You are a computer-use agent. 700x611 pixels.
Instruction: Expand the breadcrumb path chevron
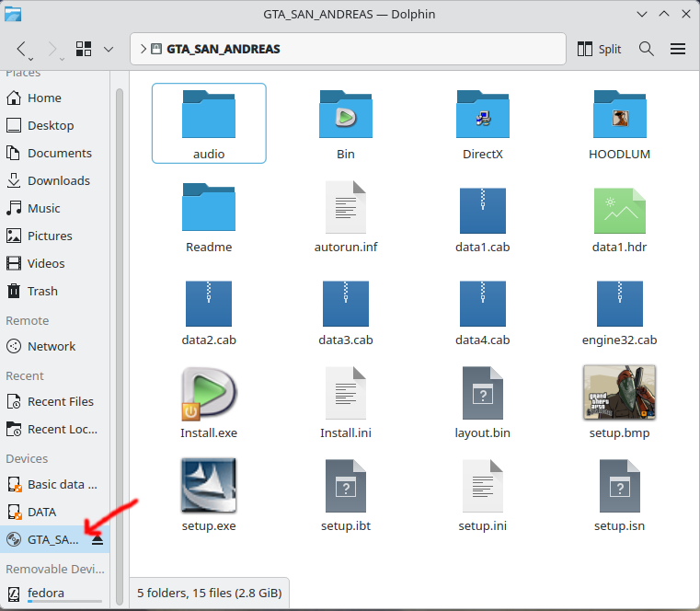tap(143, 49)
